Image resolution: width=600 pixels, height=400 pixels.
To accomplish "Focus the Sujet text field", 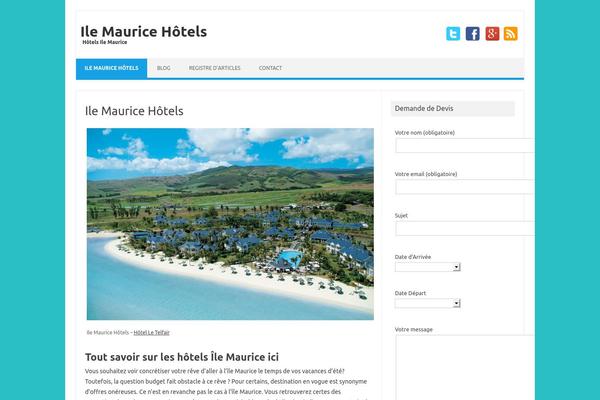I will coord(465,228).
